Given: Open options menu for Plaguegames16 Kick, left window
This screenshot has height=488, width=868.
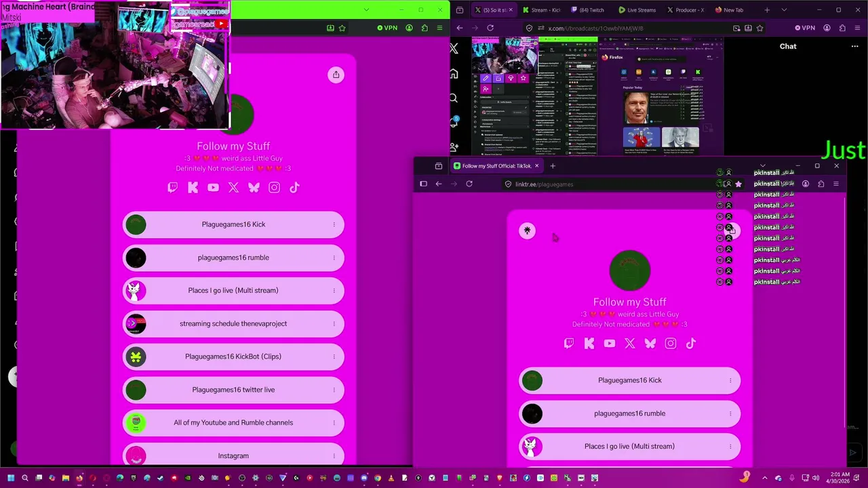Looking at the screenshot, I should (x=334, y=224).
